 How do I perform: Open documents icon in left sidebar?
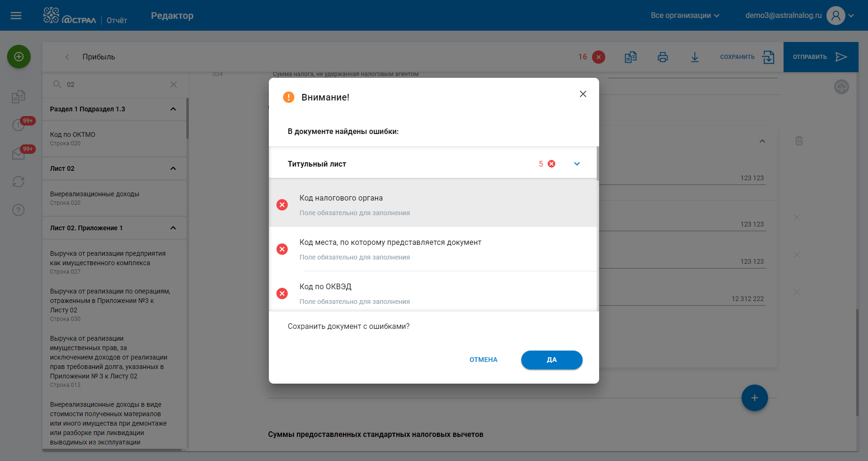(18, 97)
